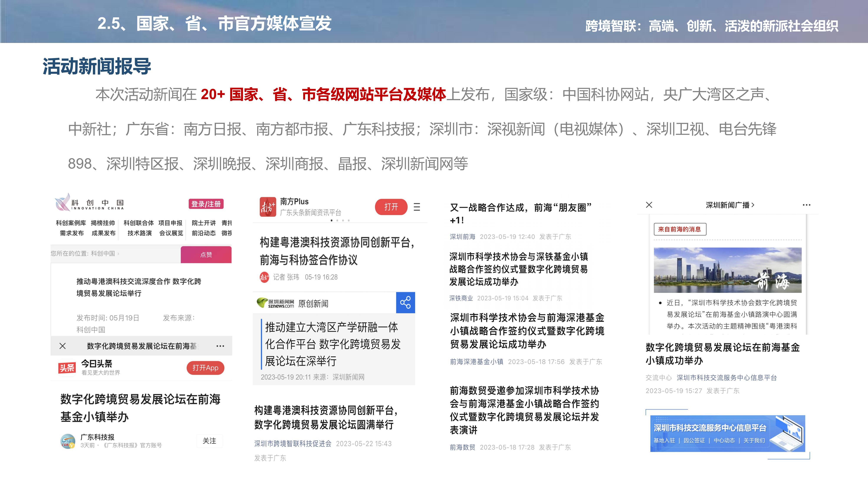Open 需求发布 navigation item
868x488 pixels.
(72, 233)
